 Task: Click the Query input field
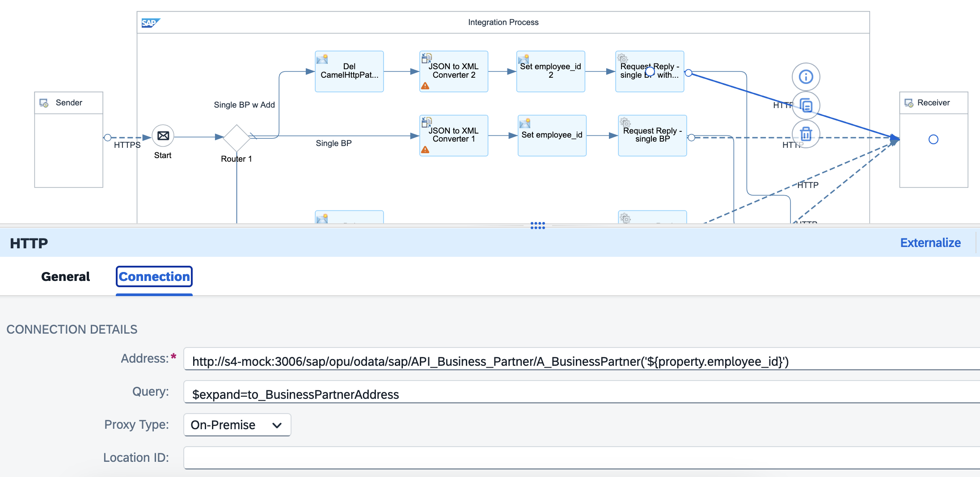point(582,392)
